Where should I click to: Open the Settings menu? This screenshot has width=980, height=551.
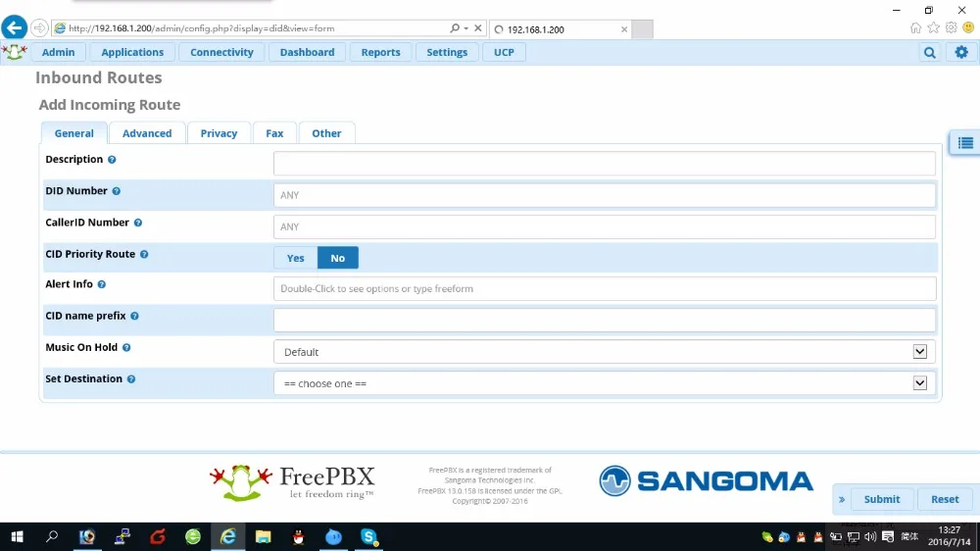(x=447, y=53)
